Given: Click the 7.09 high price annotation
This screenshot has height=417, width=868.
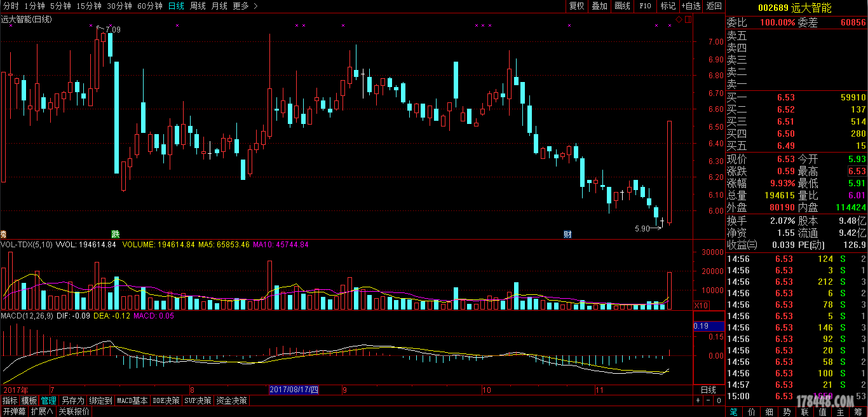Looking at the screenshot, I should 113,30.
